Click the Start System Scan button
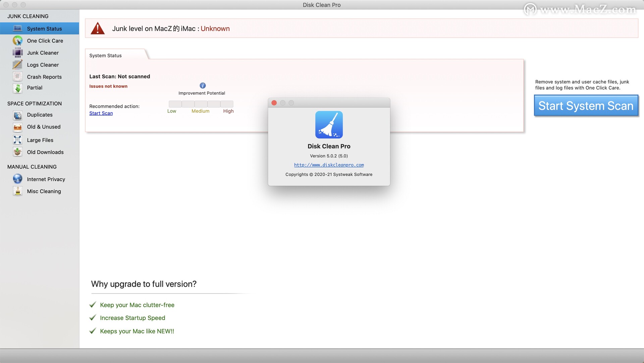 coord(585,106)
